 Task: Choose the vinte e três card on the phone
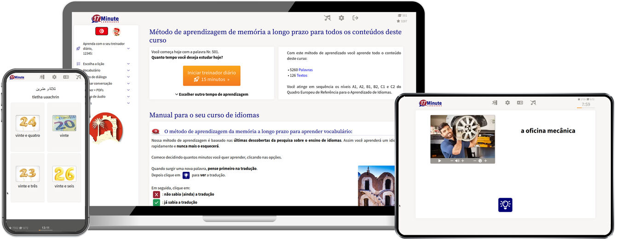[x=28, y=177]
